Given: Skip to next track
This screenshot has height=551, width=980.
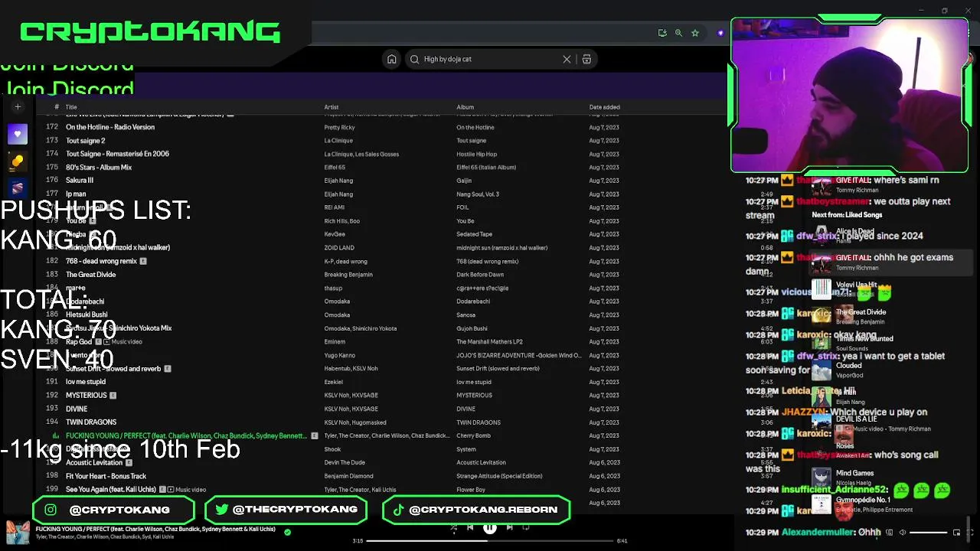Looking at the screenshot, I should (x=510, y=527).
